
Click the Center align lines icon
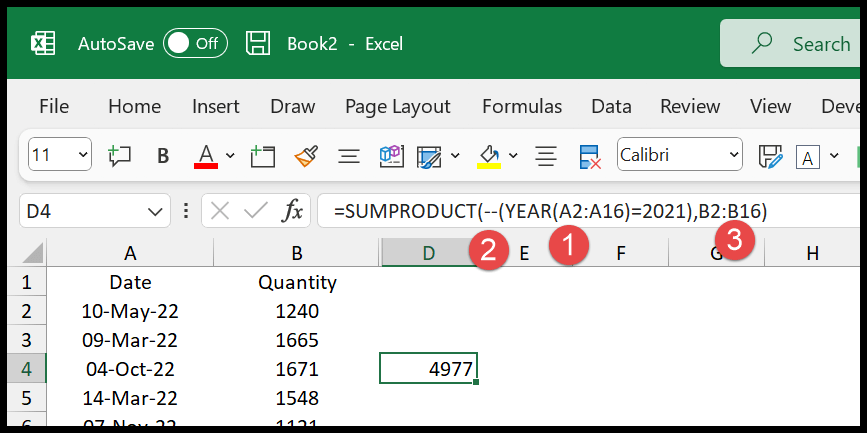click(349, 156)
